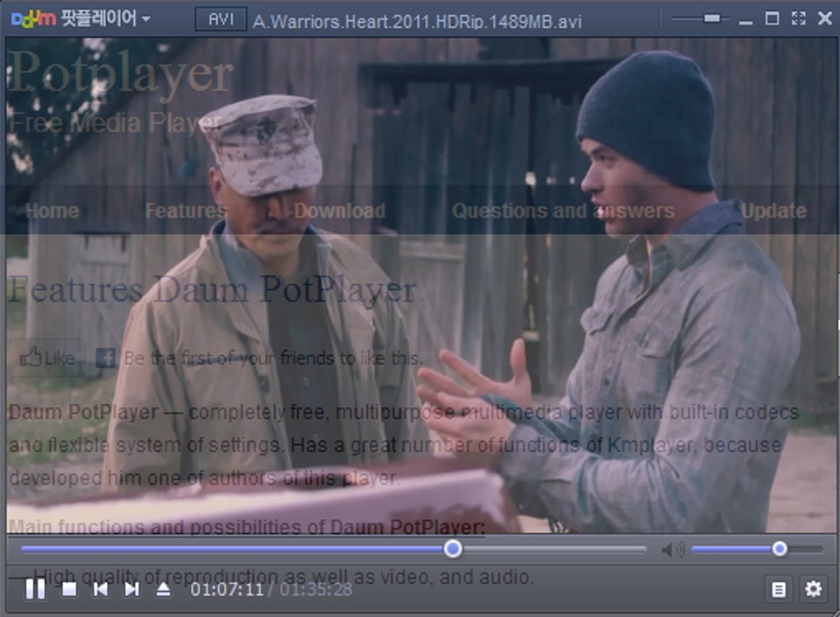840x617 pixels.
Task: Close the PotPlayer window
Action: click(x=825, y=19)
